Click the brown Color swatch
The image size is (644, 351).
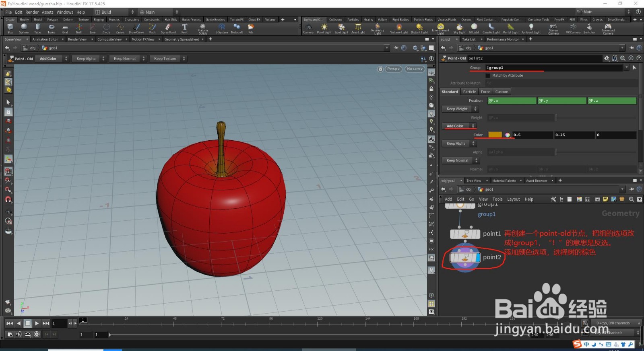point(495,135)
